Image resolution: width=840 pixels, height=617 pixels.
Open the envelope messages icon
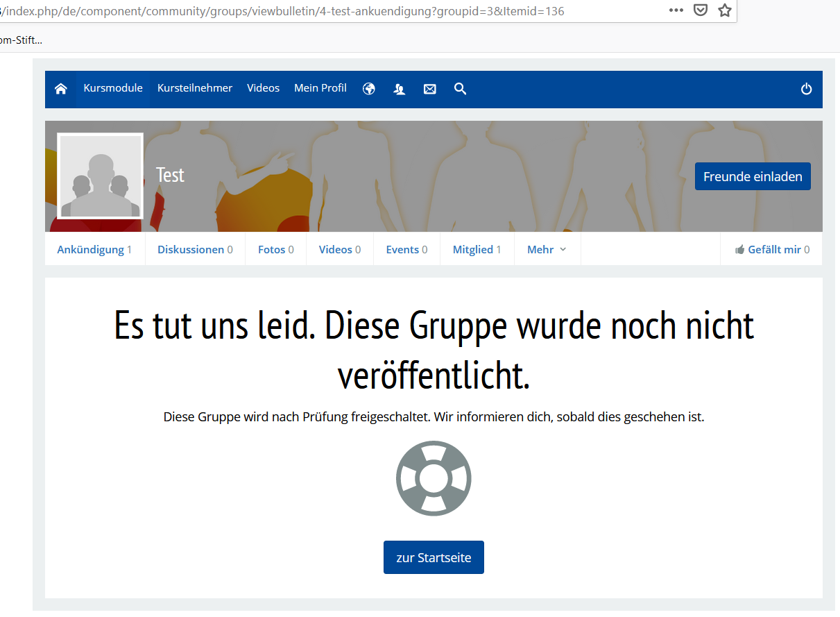pos(430,89)
